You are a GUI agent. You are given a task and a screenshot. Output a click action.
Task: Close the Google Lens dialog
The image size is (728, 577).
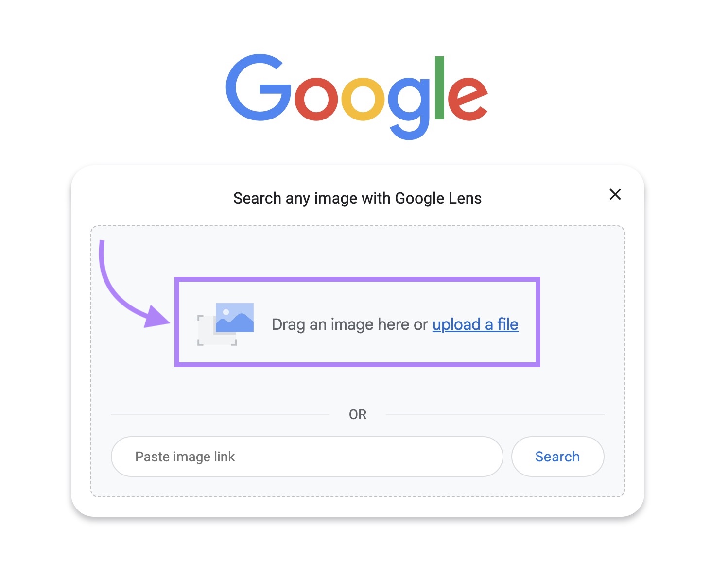615,194
